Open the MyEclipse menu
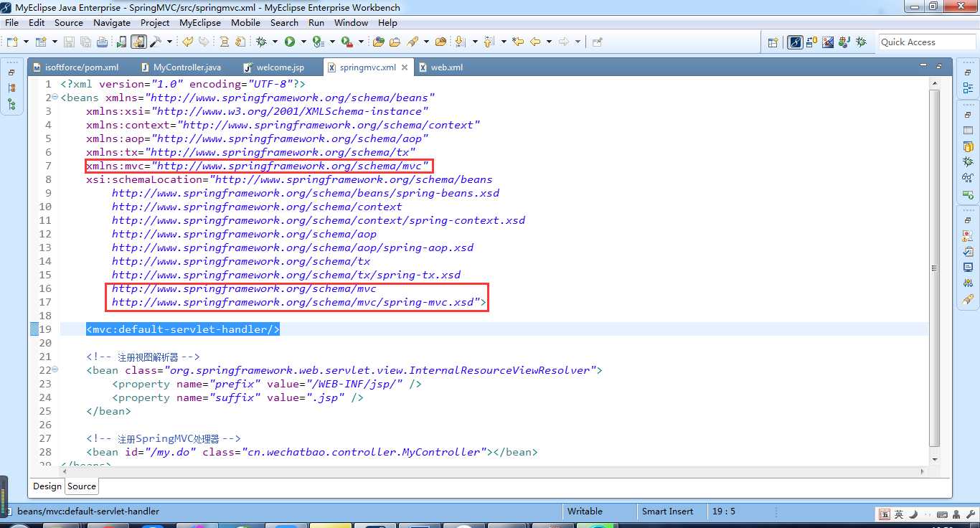 point(200,22)
